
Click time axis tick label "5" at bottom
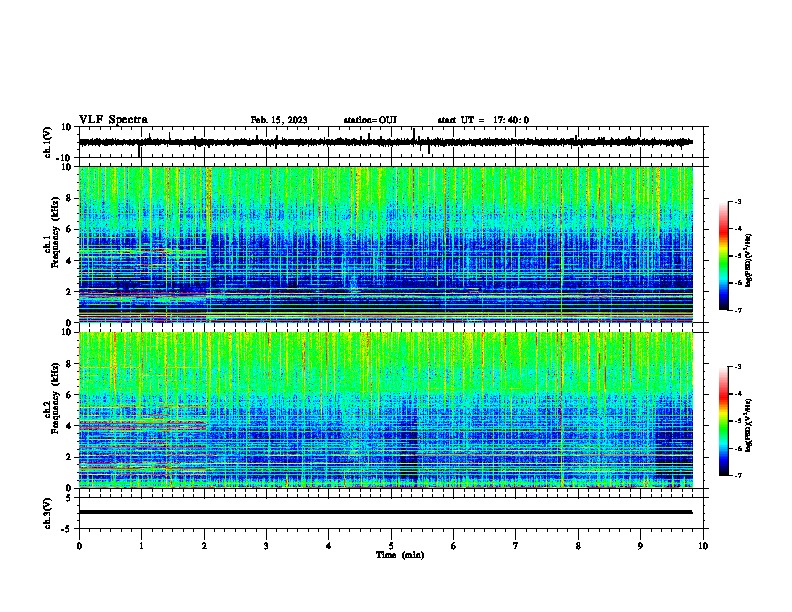tap(391, 546)
